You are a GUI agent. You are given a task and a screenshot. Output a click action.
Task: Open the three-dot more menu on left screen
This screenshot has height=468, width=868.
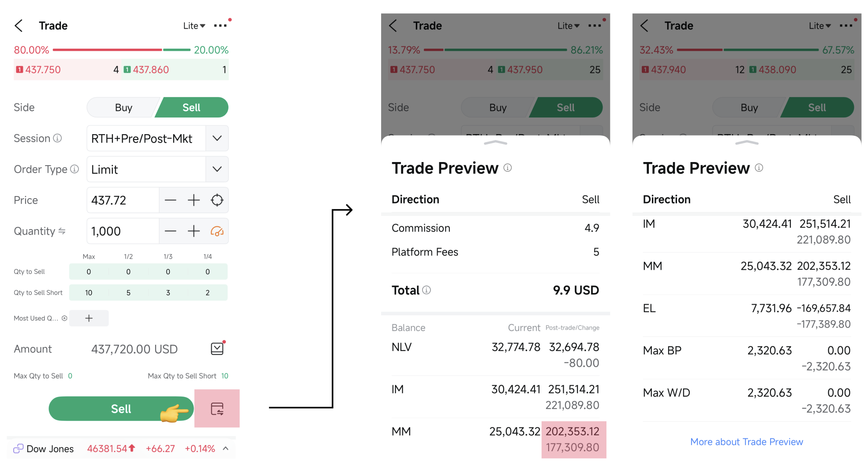(x=221, y=26)
